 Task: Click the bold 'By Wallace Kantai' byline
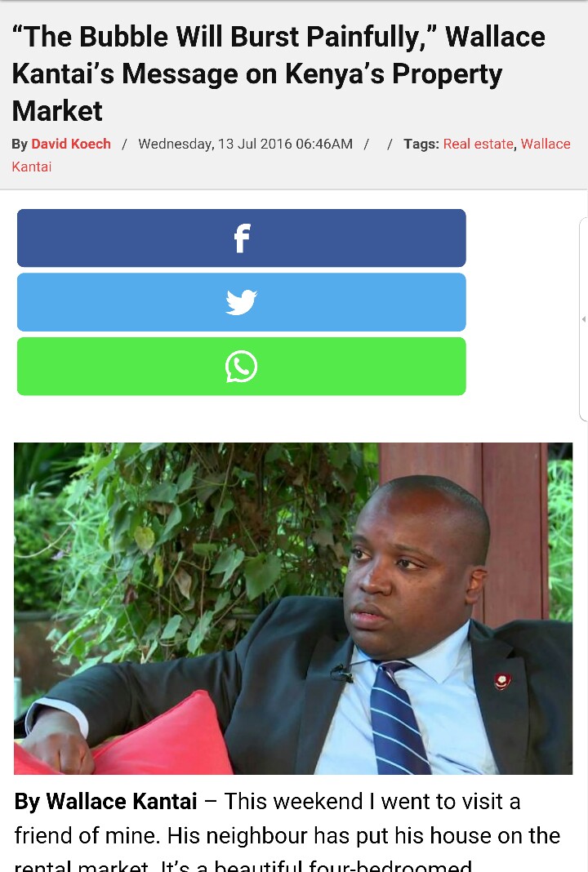click(x=105, y=802)
